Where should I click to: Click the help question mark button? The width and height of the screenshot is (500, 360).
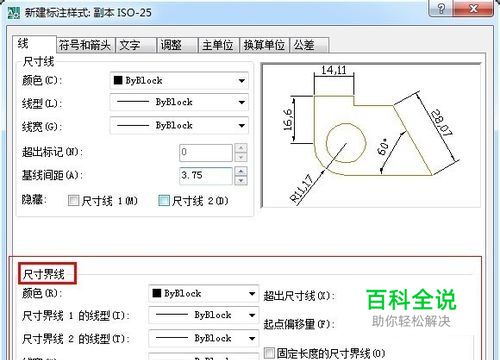tap(440, 8)
